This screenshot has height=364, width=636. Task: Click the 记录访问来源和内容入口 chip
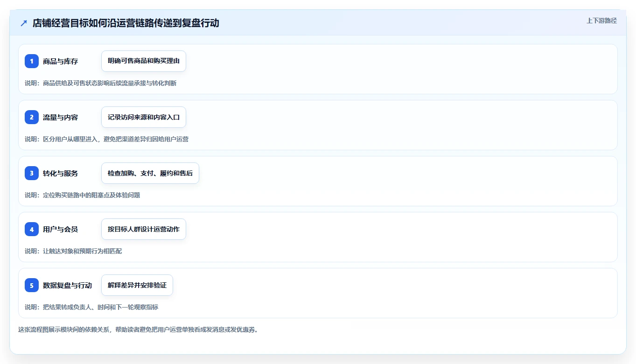(144, 117)
